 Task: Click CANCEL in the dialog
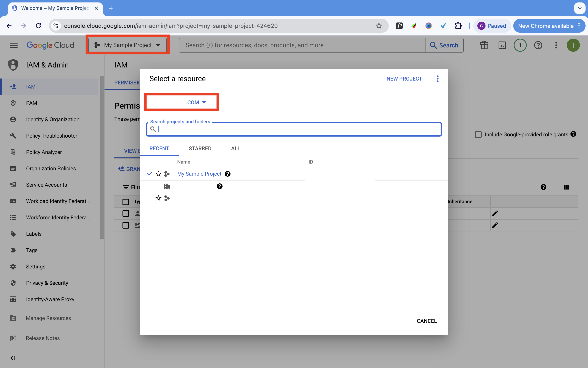[x=427, y=321]
